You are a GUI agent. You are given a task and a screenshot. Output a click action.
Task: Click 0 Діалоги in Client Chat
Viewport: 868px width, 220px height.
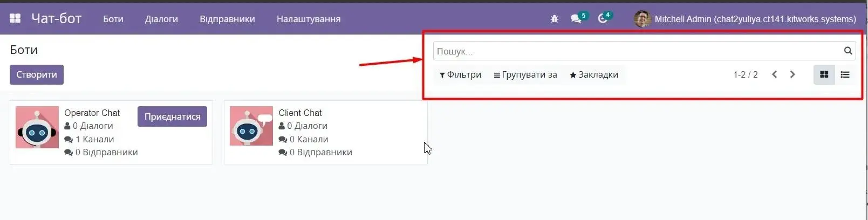coord(303,126)
